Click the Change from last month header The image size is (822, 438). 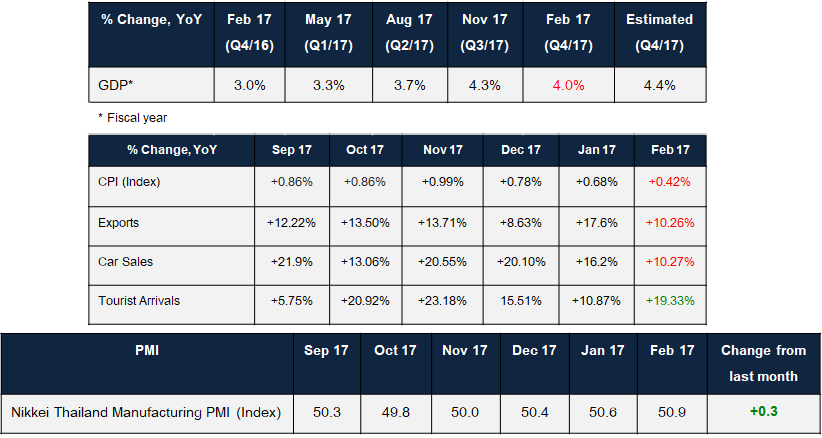pos(762,363)
